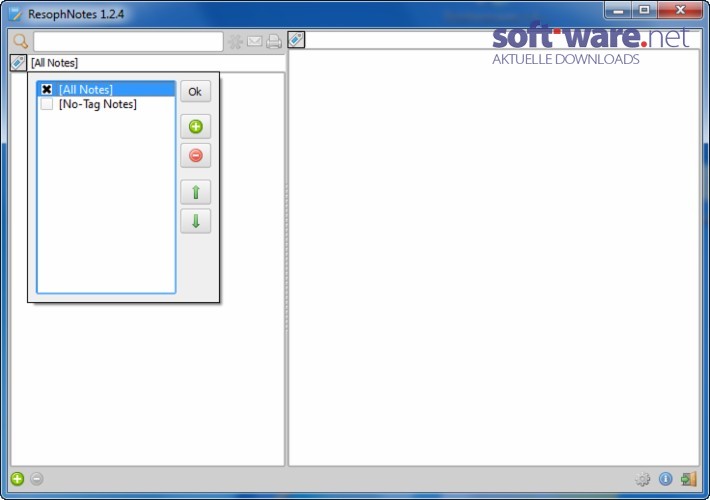
Task: Open the tag filter icon beside [All Notes]
Action: (18, 62)
